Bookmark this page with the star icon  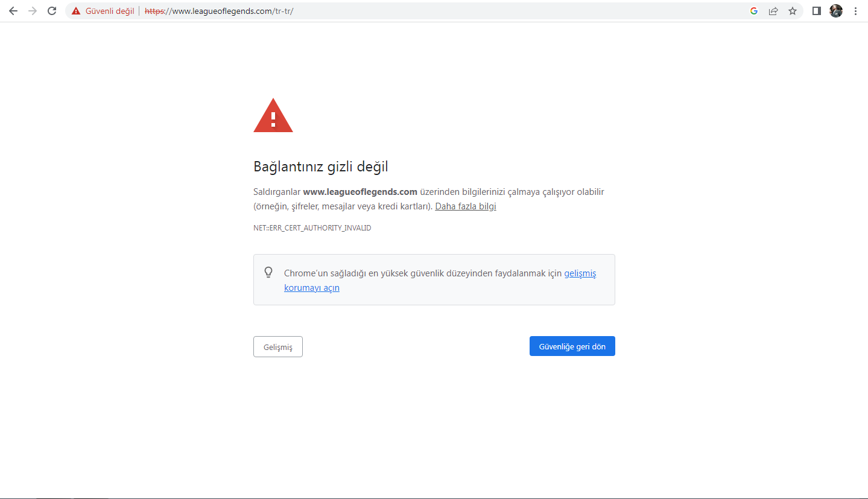tap(793, 11)
